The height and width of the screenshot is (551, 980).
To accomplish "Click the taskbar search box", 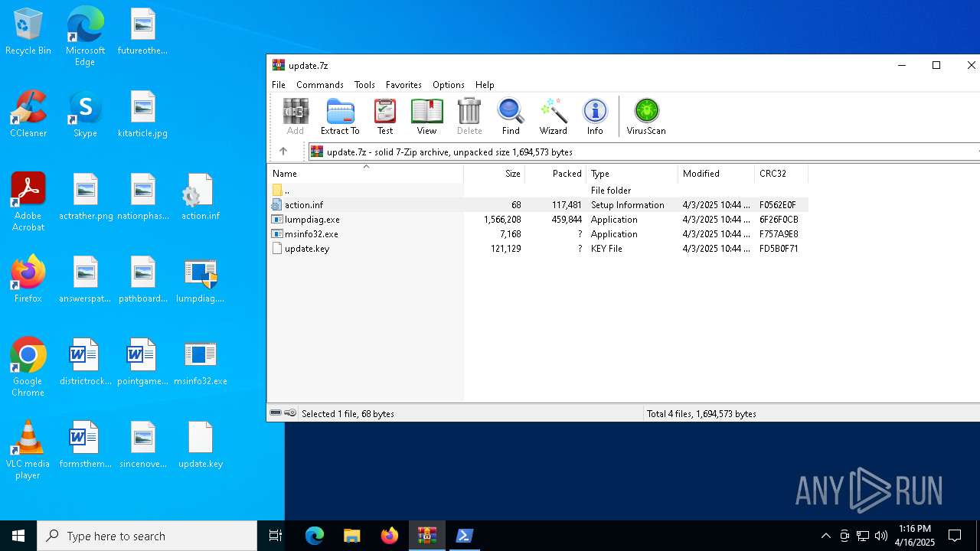I will (x=147, y=536).
